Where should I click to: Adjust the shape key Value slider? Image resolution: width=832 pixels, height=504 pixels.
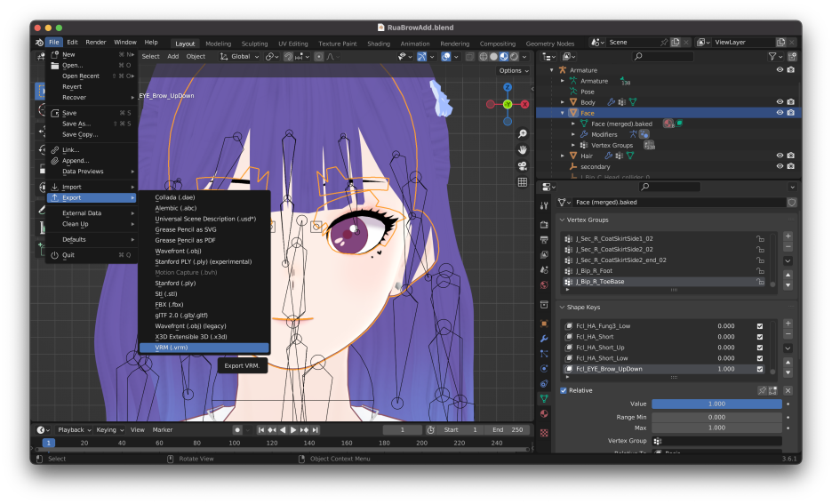coord(716,404)
